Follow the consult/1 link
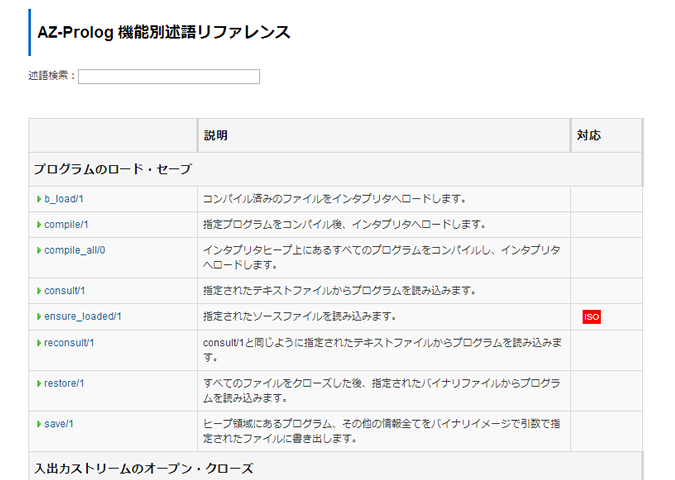675x480 pixels. pyautogui.click(x=65, y=291)
